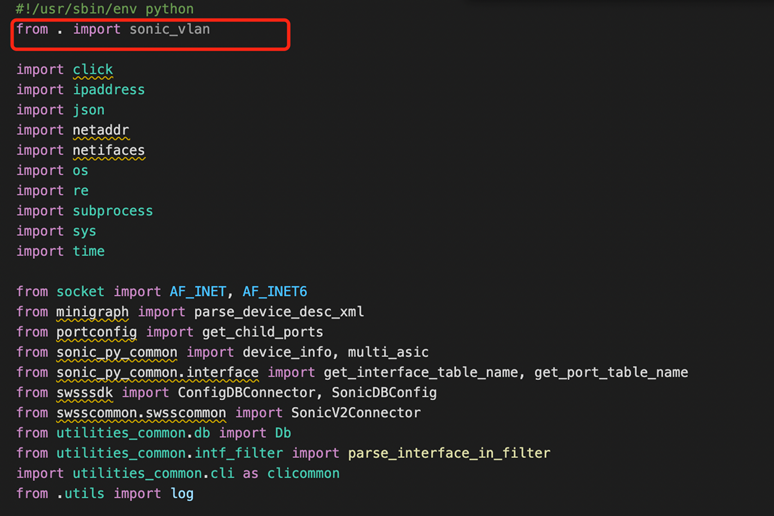The width and height of the screenshot is (774, 516).
Task: Click 'get_port_table_name' import
Action: pos(611,373)
